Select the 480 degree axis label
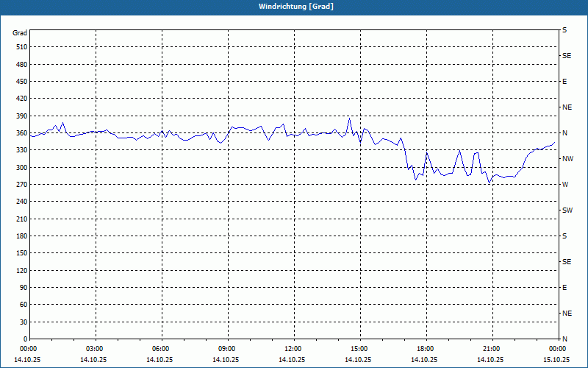Image resolution: width=588 pixels, height=368 pixels. click(x=22, y=64)
